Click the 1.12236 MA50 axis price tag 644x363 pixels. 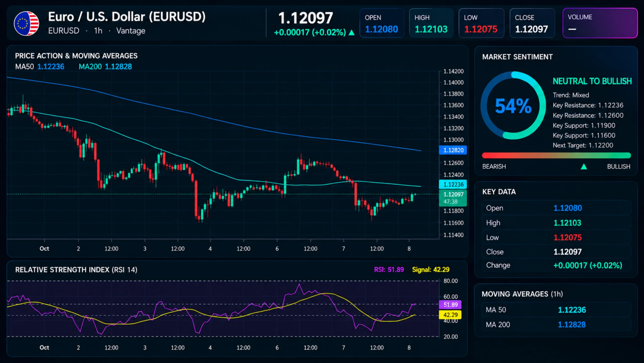coord(453,184)
